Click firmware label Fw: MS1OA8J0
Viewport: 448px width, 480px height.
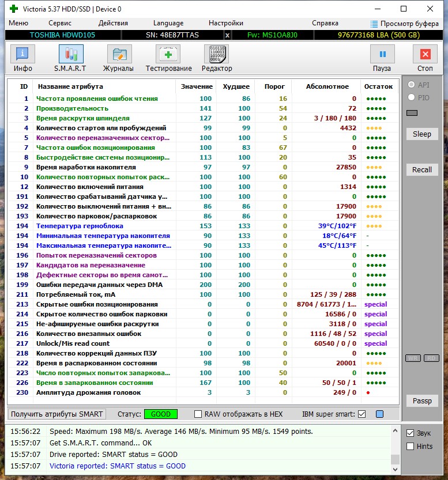click(x=272, y=35)
